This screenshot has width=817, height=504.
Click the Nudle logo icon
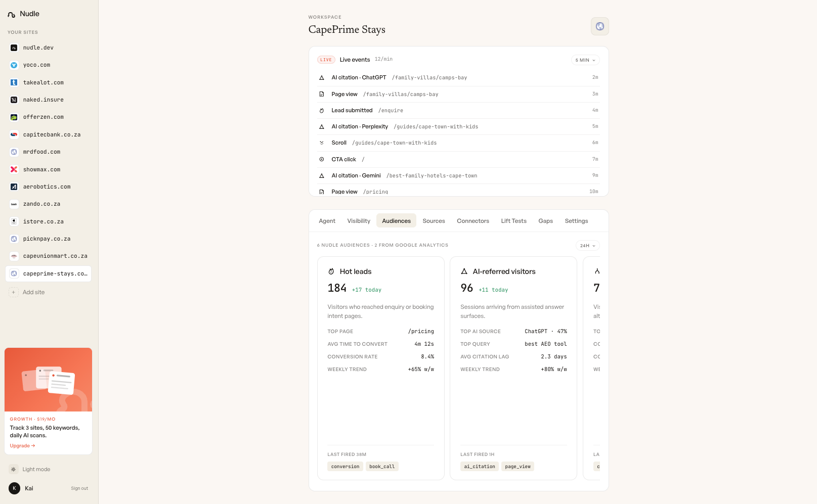click(12, 14)
